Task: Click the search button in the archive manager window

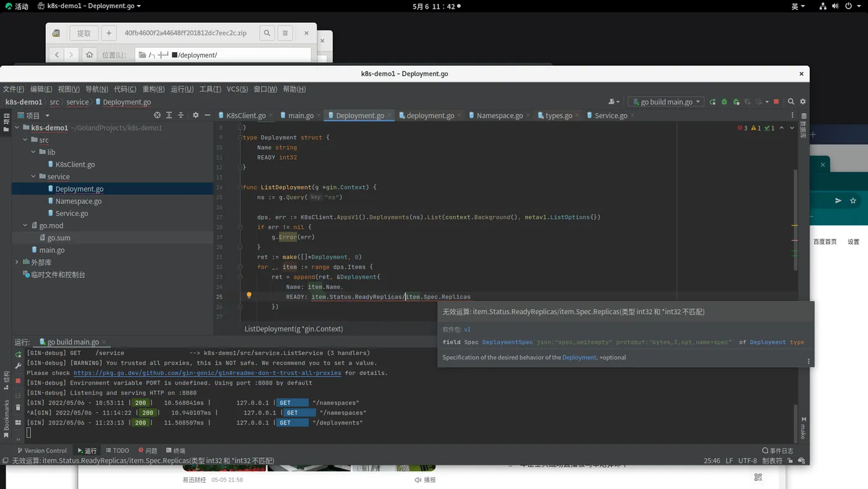Action: click(267, 34)
